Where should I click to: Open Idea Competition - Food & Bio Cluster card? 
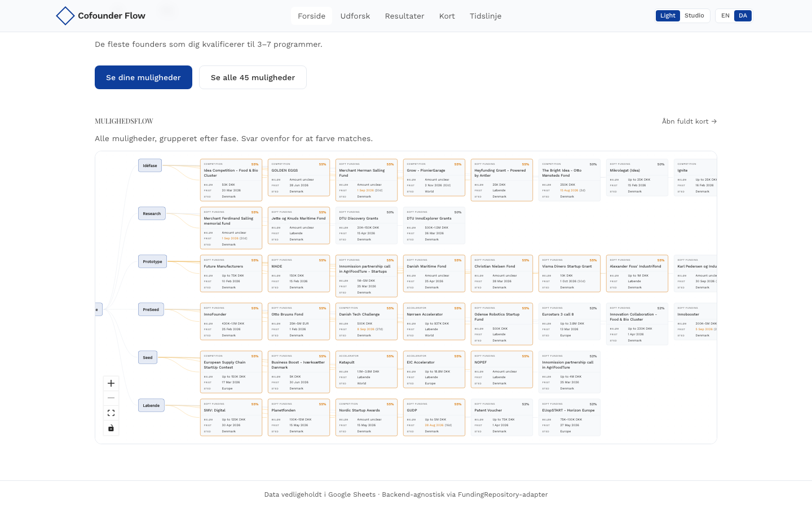(231, 180)
